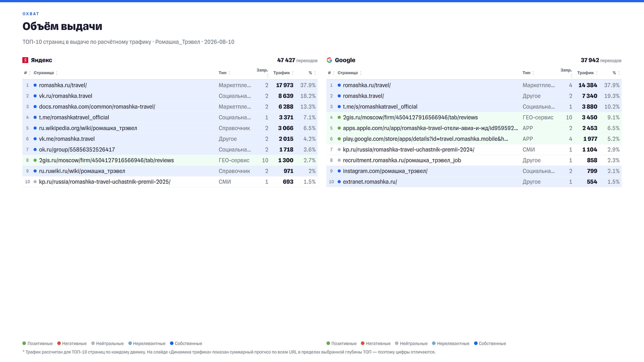
Task: Sort Google table by # column arrow
Action: (334, 73)
